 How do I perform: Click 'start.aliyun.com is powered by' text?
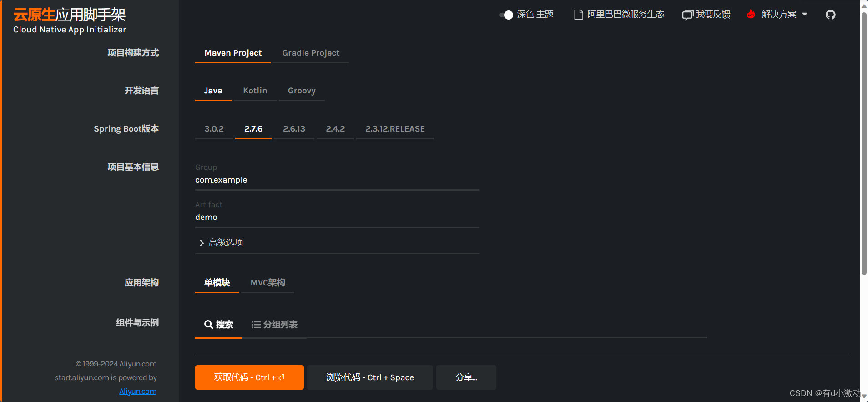[106, 378]
